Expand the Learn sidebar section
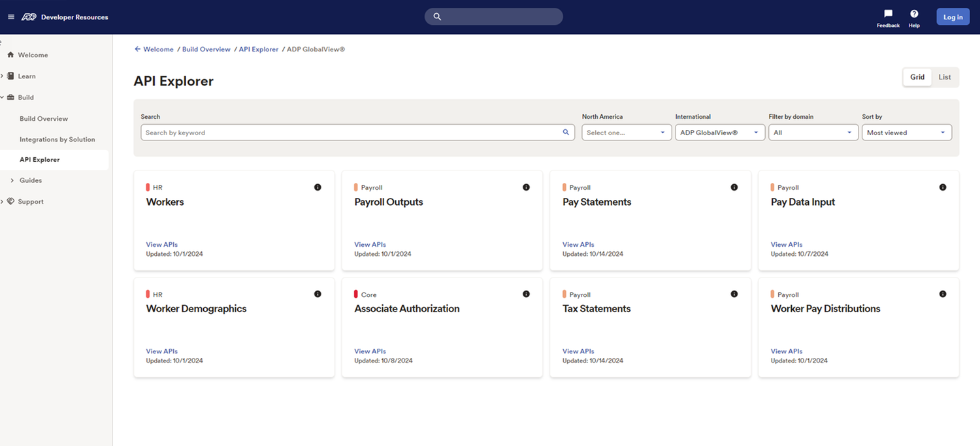Viewport: 980px width, 446px height. coord(2,76)
